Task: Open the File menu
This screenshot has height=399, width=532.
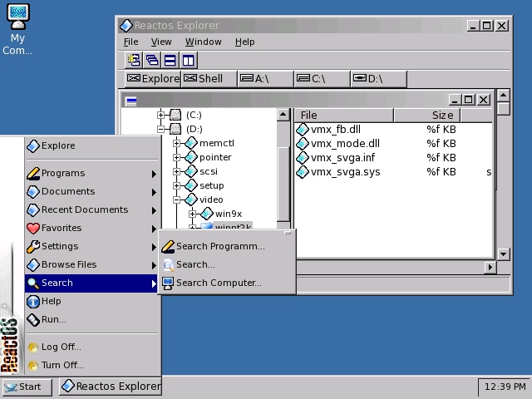Action: pyautogui.click(x=131, y=42)
